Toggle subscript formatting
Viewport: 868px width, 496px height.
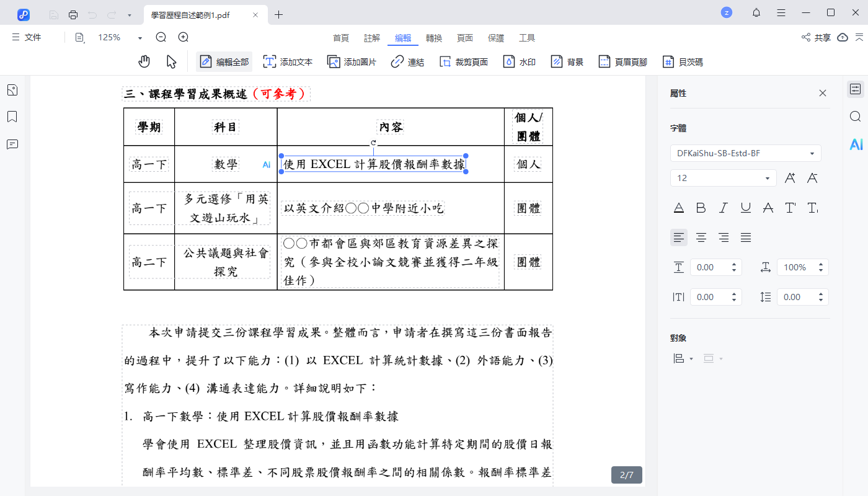coord(813,208)
